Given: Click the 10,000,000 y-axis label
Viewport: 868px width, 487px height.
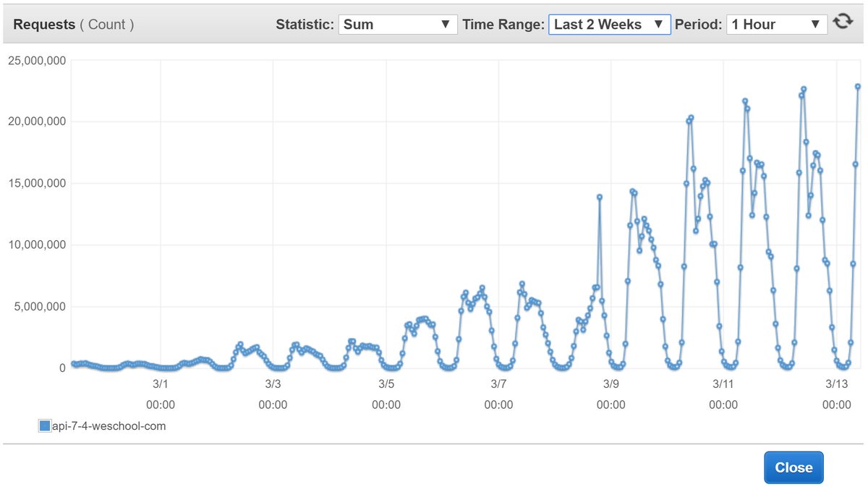Looking at the screenshot, I should pos(37,245).
